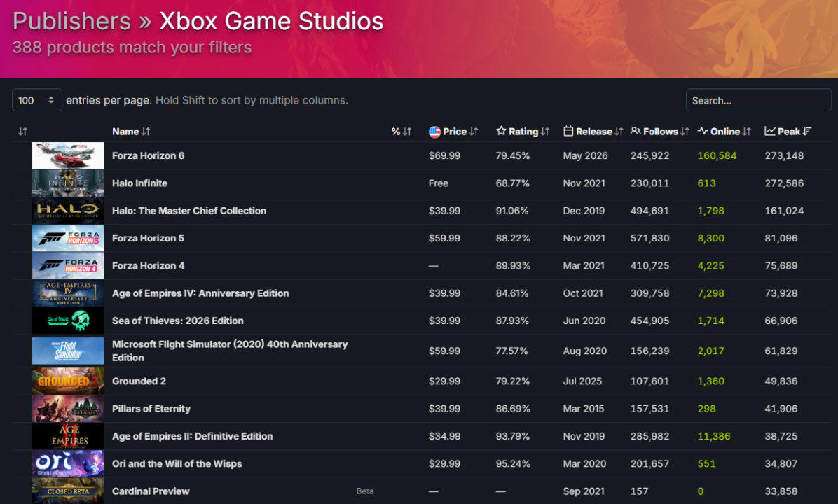Open the Halo Master Chief Collection thumbnail
The height and width of the screenshot is (504, 838).
pyautogui.click(x=68, y=211)
